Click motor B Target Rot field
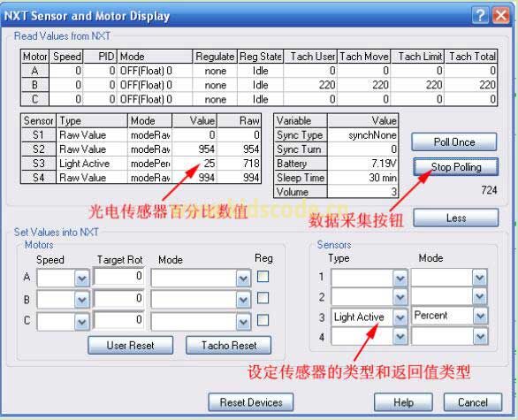This screenshot has height=420, width=518. pos(119,298)
